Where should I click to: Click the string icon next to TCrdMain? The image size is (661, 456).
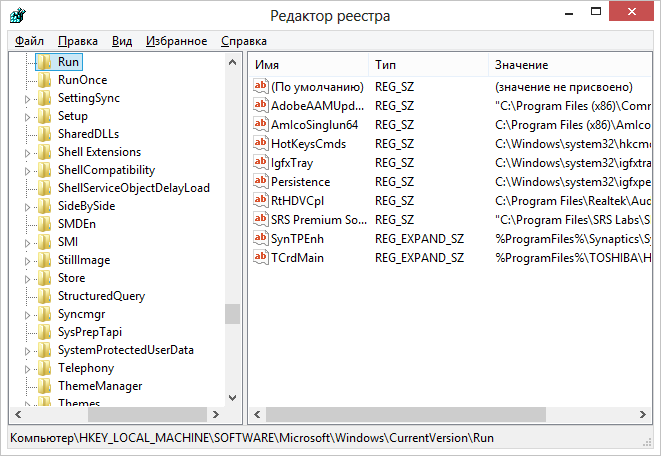point(261,257)
